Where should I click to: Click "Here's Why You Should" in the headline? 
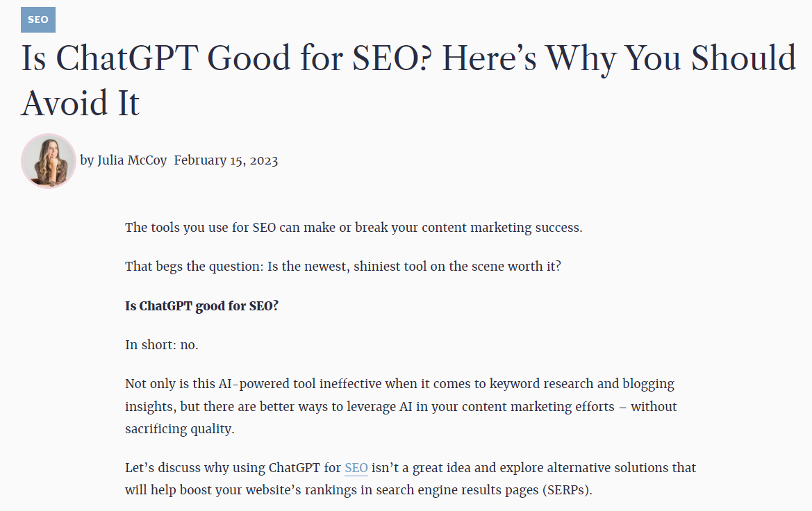(619, 58)
